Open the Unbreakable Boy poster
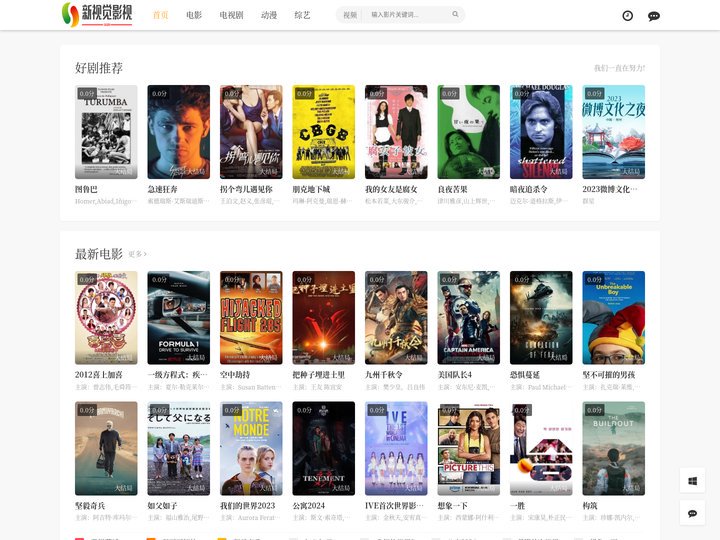 click(614, 318)
